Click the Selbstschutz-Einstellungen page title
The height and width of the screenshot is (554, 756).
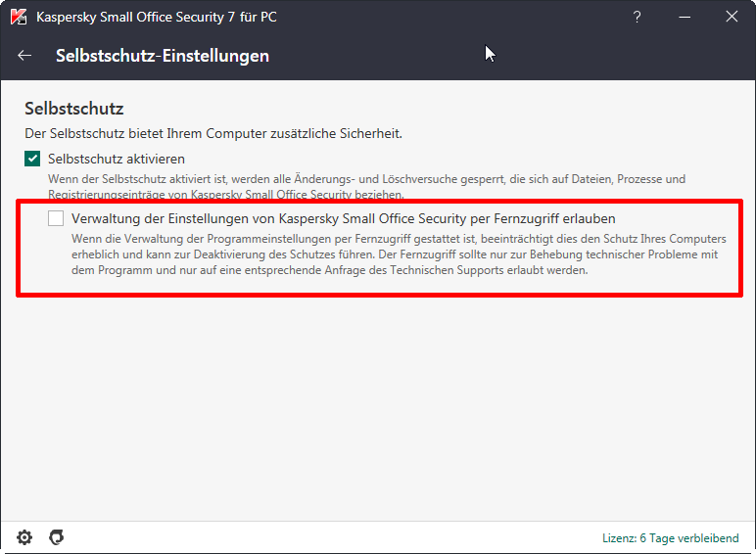click(163, 56)
